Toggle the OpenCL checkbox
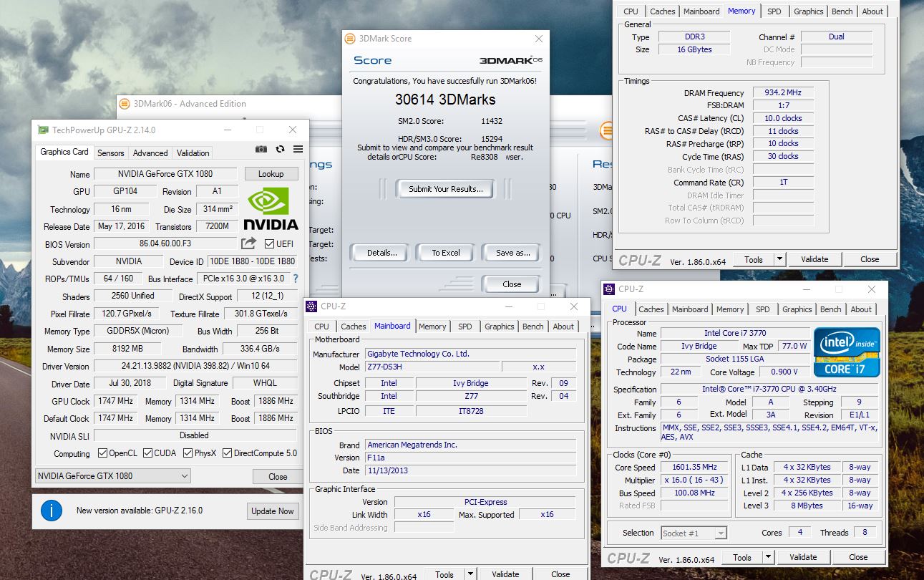The image size is (924, 580). point(102,453)
